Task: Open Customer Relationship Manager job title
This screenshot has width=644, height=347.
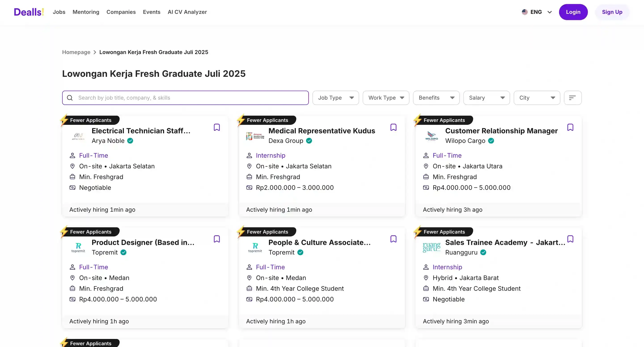Action: coord(501,131)
